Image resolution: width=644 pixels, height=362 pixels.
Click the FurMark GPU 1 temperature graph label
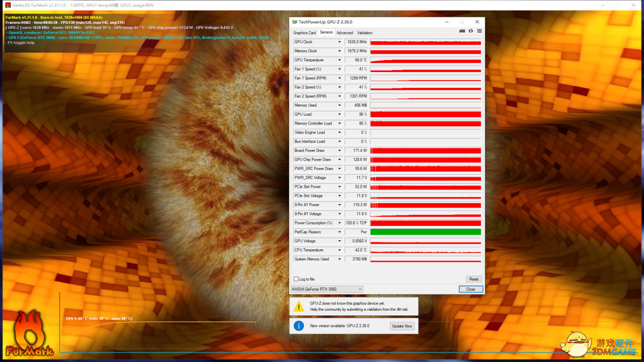click(x=99, y=319)
